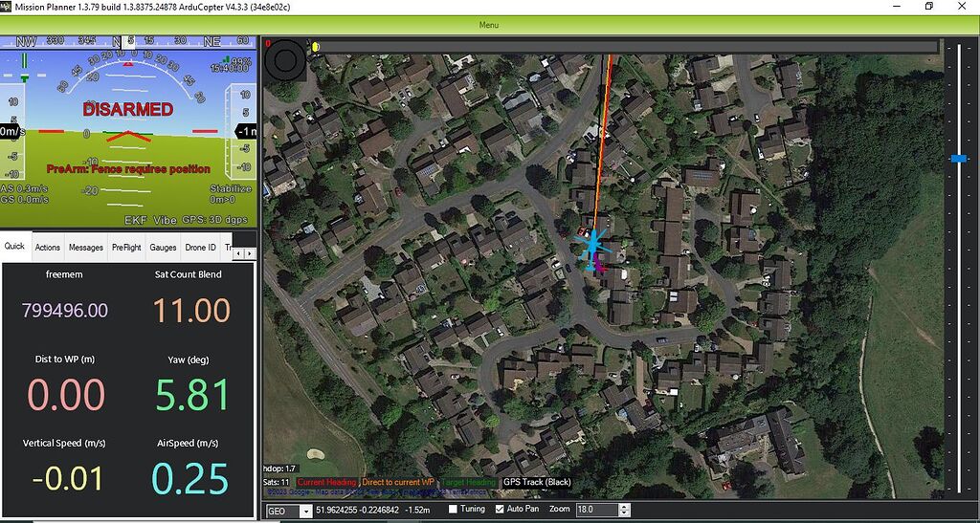Click the green Menu bar button
Viewport: 980px width, 523px height.
(x=489, y=25)
